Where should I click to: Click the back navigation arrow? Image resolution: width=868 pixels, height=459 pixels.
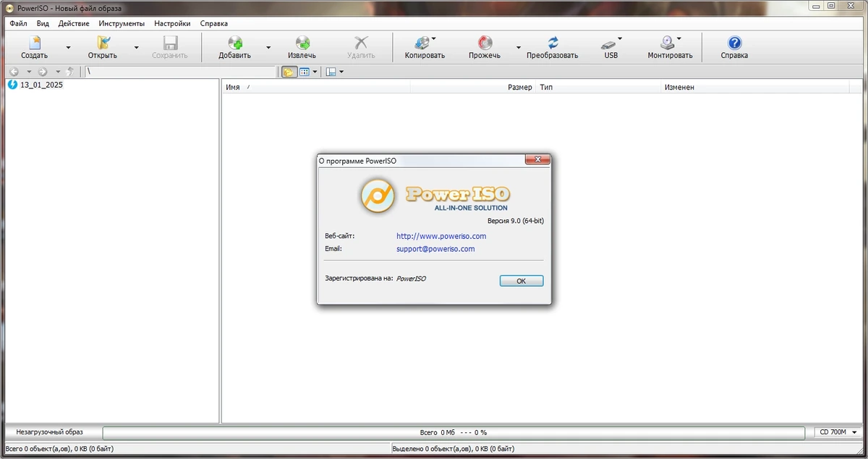(14, 72)
